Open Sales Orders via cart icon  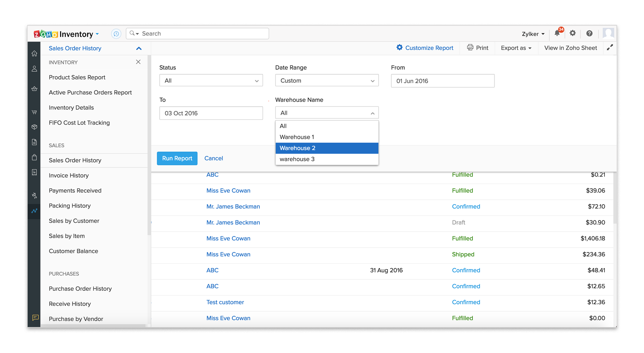click(34, 112)
